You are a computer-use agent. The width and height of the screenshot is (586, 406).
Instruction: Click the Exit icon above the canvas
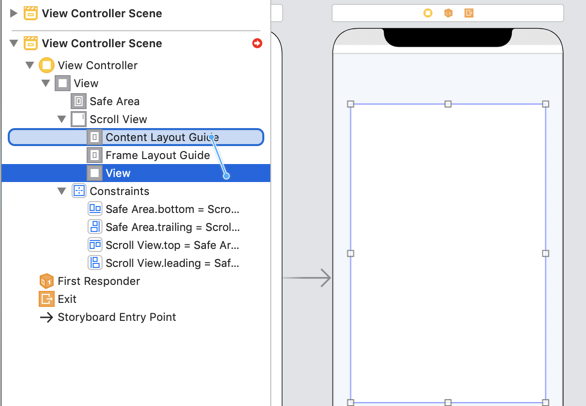[x=469, y=13]
